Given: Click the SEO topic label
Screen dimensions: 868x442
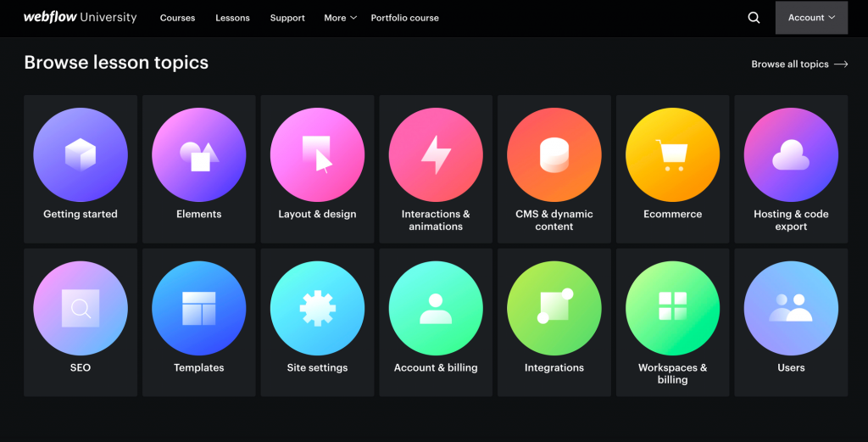Looking at the screenshot, I should pos(81,367).
